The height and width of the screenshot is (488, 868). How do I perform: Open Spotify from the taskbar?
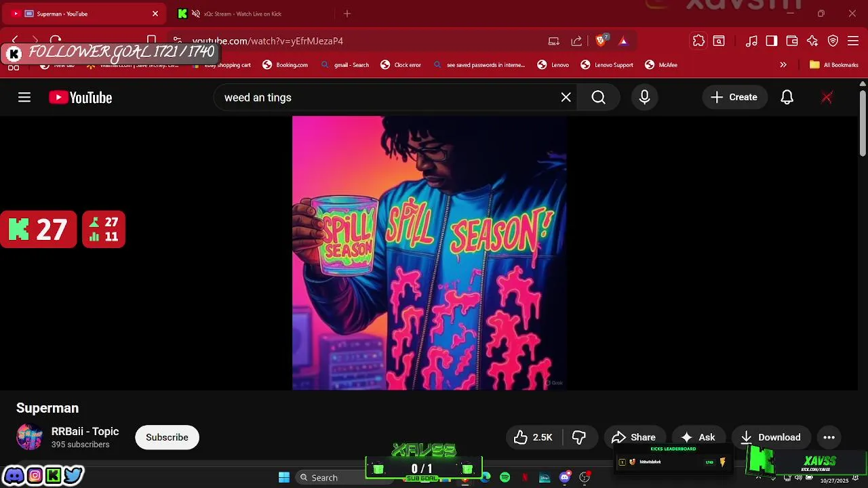click(x=505, y=477)
